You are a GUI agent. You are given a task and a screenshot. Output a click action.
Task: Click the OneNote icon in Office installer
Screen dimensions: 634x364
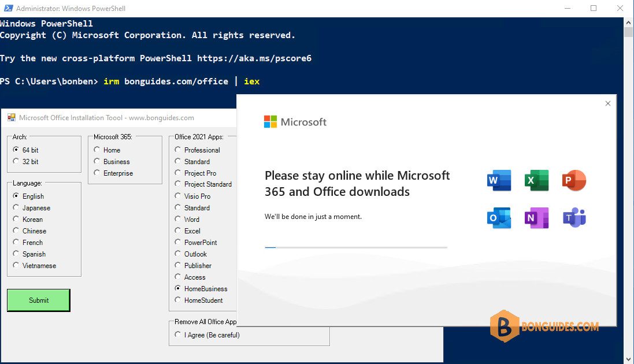pyautogui.click(x=536, y=218)
